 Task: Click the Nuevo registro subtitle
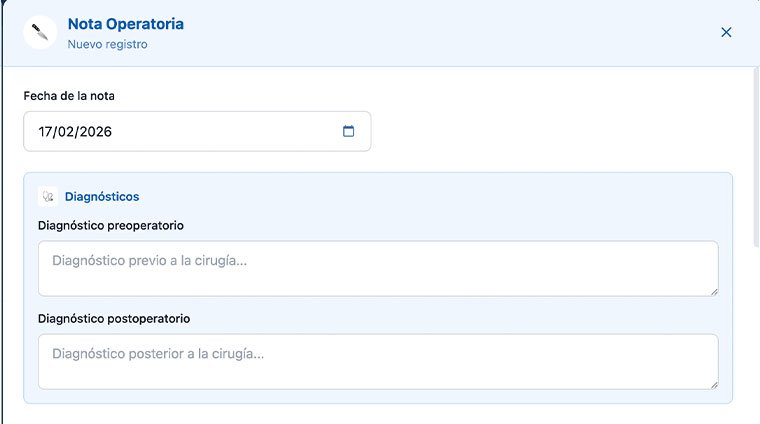coord(107,44)
